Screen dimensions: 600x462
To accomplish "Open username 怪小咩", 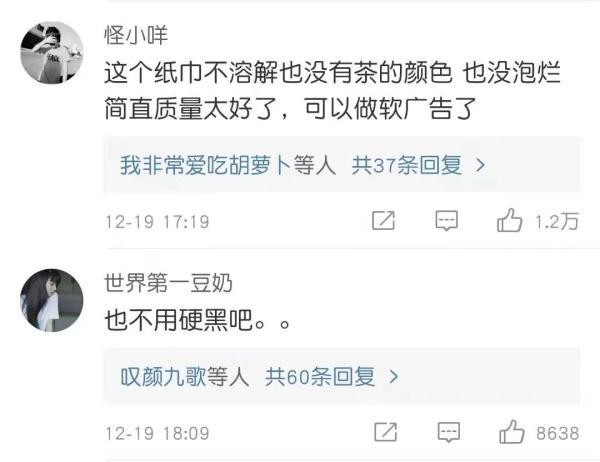I will [x=136, y=35].
